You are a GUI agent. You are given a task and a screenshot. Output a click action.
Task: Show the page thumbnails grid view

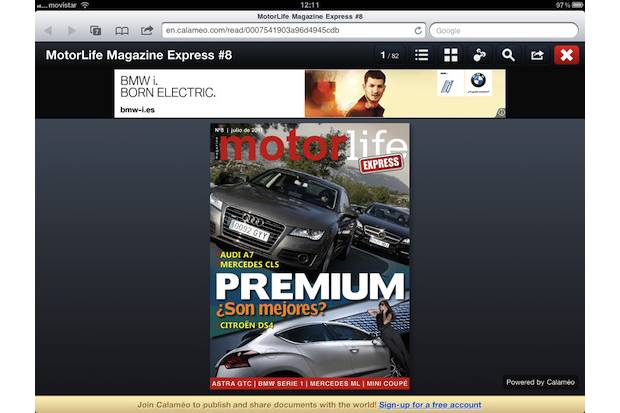pyautogui.click(x=450, y=55)
